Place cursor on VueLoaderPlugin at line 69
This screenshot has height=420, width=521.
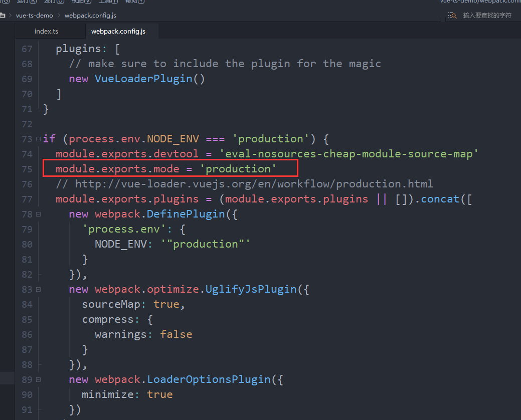[143, 79]
